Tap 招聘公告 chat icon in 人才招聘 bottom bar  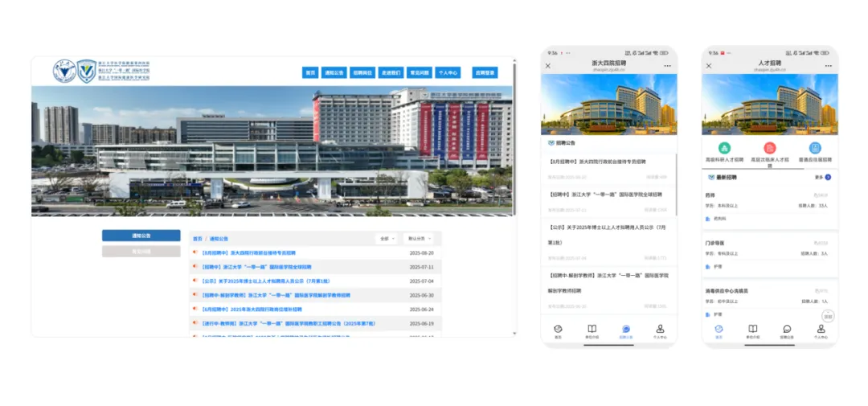(x=787, y=330)
